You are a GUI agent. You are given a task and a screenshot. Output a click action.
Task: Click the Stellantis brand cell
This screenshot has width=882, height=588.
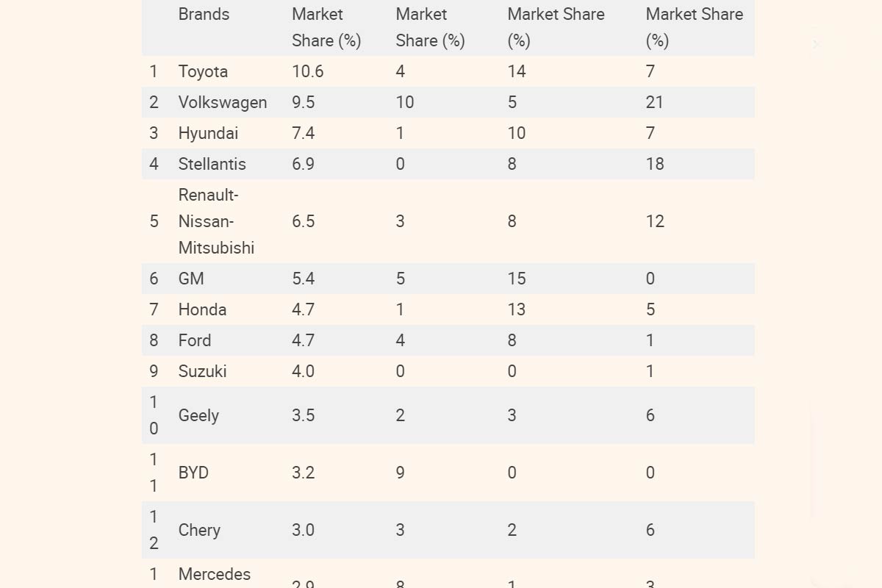click(x=212, y=165)
